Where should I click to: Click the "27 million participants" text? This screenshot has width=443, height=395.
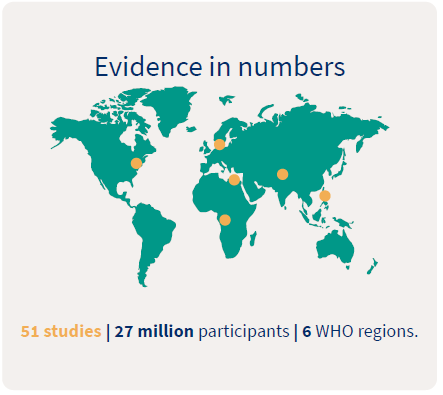(202, 332)
